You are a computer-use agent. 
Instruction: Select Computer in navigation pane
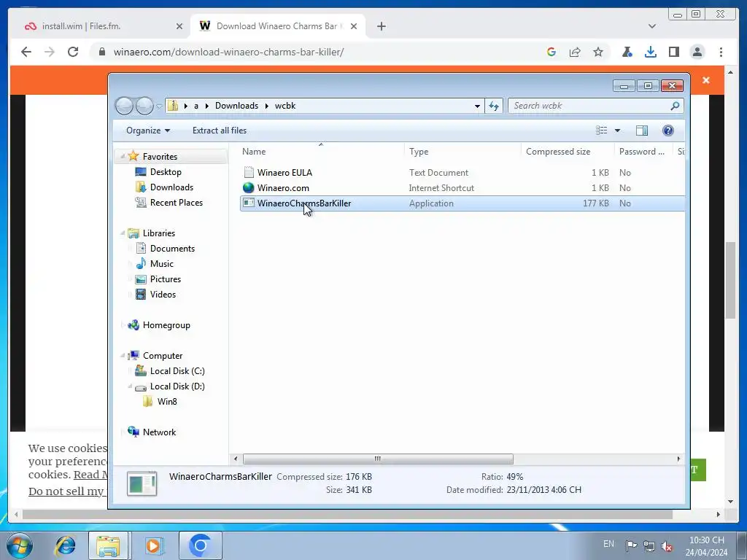click(163, 356)
